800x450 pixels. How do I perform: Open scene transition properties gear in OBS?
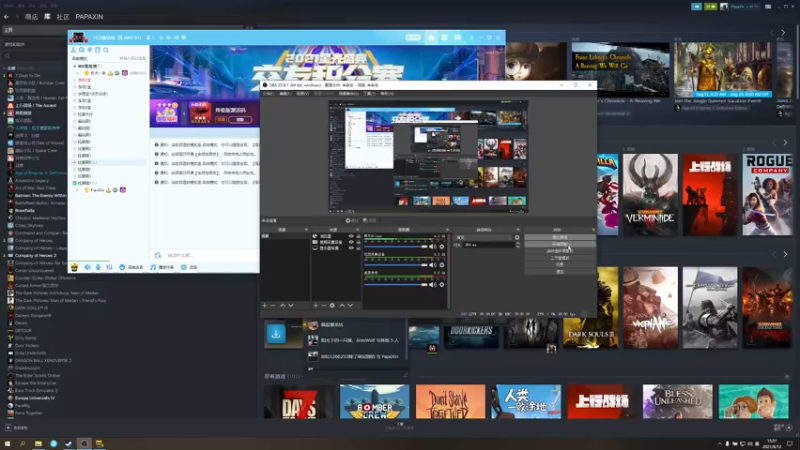pos(517,237)
